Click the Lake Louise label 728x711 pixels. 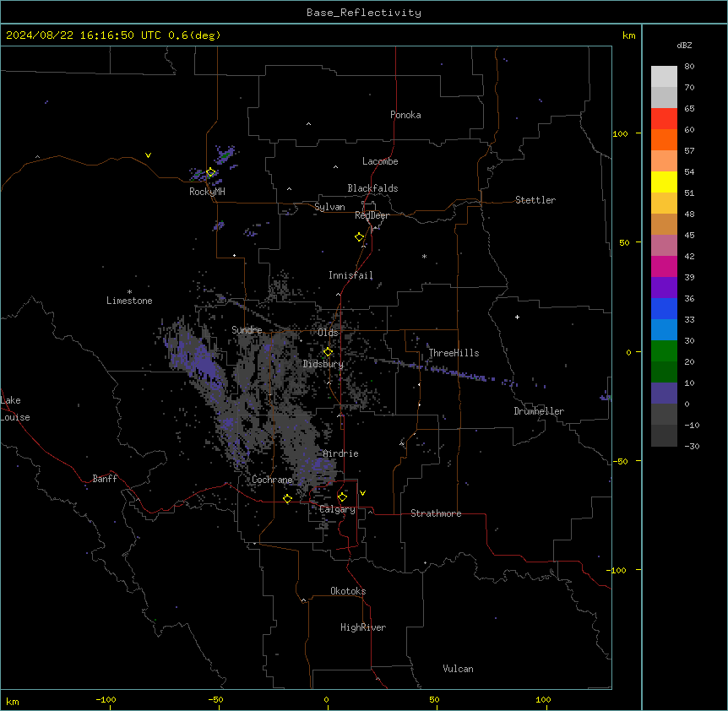[14, 409]
